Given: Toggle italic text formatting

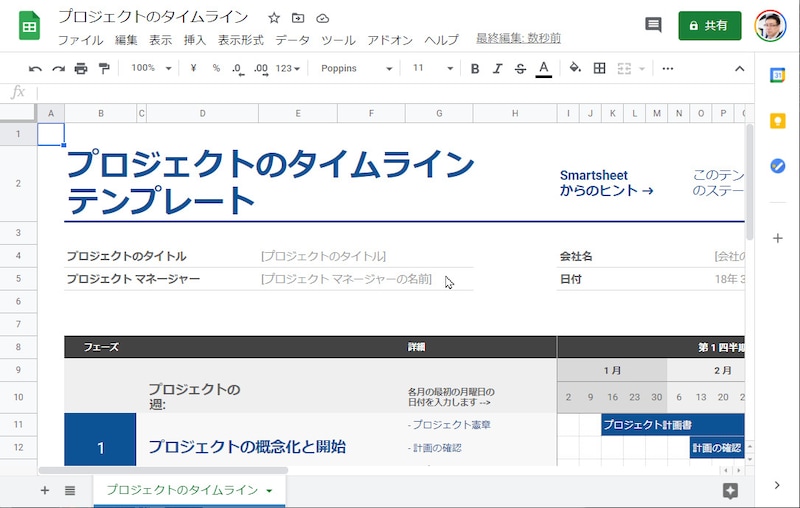Looking at the screenshot, I should (x=497, y=68).
